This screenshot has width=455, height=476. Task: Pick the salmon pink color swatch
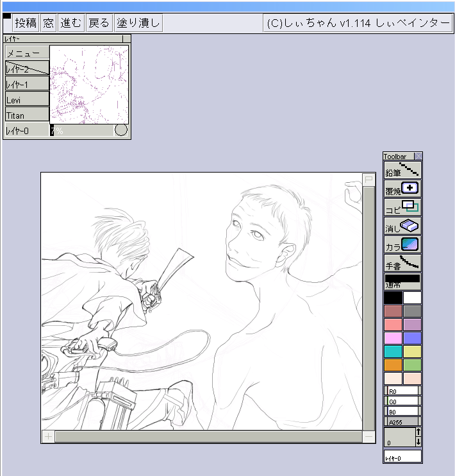coord(393,325)
